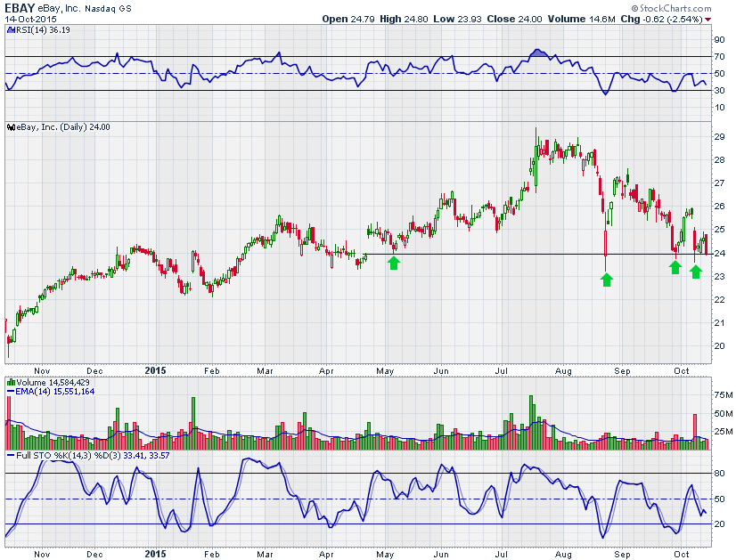Image resolution: width=736 pixels, height=560 pixels.
Task: Click the 'RSI(14) 36.19' indicator label
Action: (43, 30)
